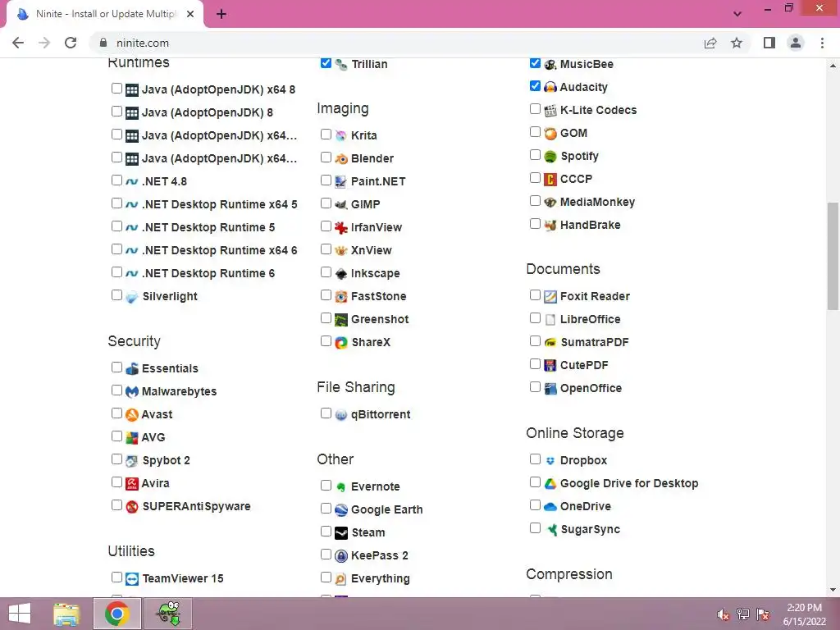The image size is (840, 630).
Task: Go back to previous page
Action: pyautogui.click(x=18, y=43)
